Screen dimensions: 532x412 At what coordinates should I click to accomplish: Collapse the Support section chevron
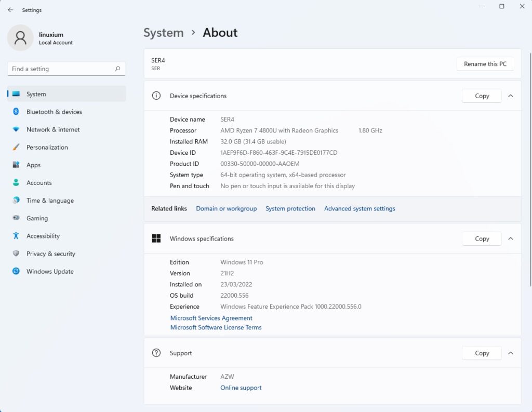[x=511, y=353]
